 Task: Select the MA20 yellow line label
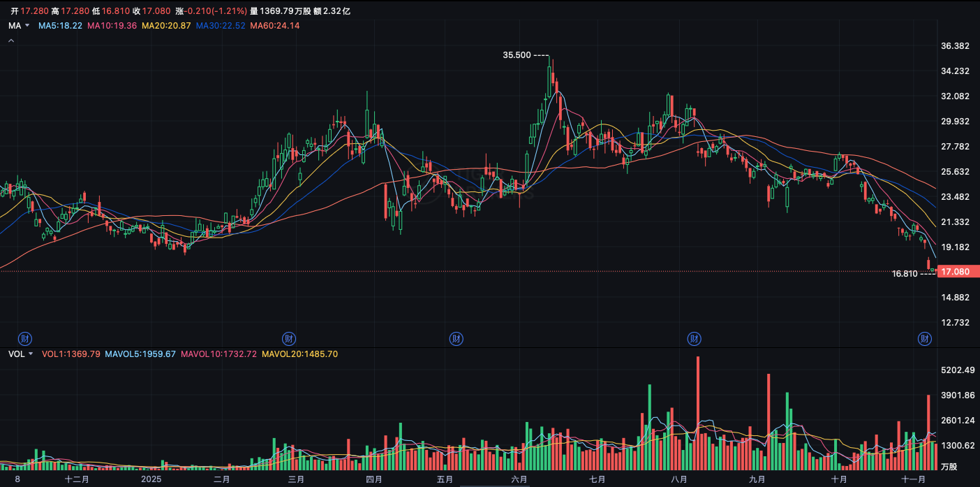click(x=166, y=26)
